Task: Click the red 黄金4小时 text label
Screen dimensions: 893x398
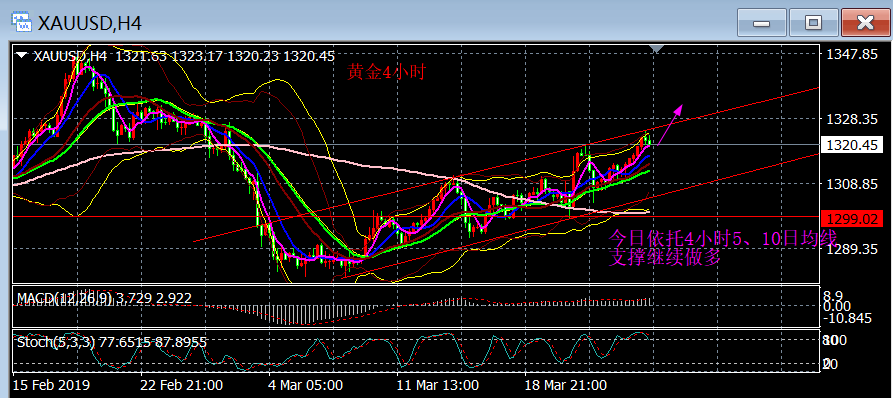Action: point(386,72)
